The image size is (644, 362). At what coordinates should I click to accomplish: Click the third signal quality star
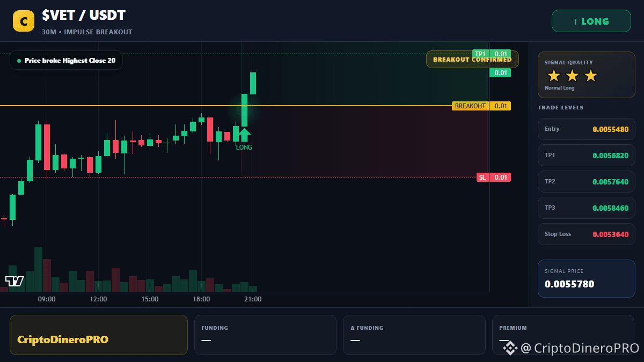(x=590, y=76)
